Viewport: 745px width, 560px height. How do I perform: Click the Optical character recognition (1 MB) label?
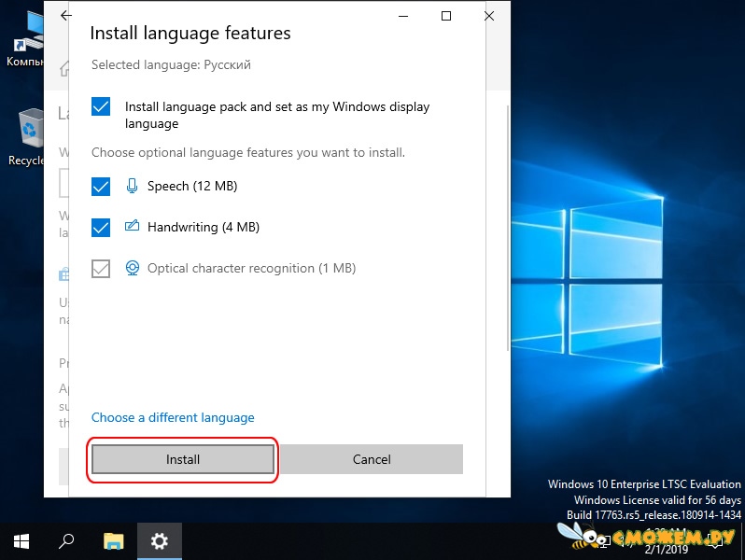point(251,269)
